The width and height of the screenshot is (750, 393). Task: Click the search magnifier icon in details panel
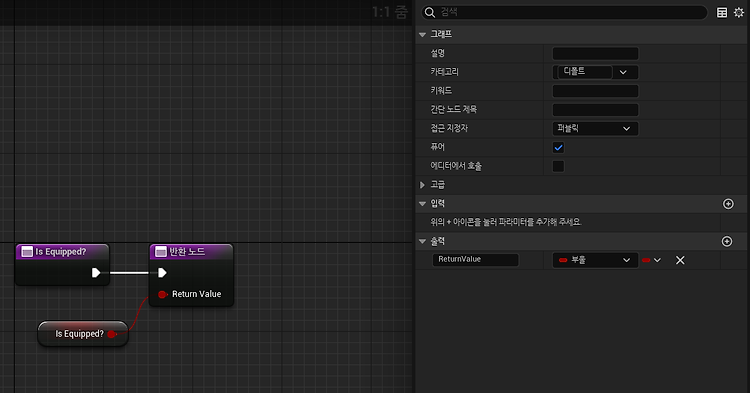430,12
